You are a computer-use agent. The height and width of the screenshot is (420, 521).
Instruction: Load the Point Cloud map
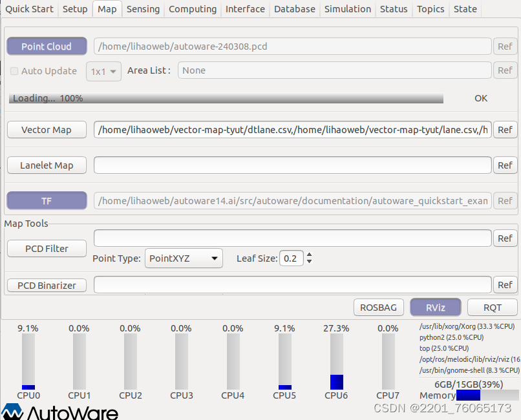click(47, 46)
